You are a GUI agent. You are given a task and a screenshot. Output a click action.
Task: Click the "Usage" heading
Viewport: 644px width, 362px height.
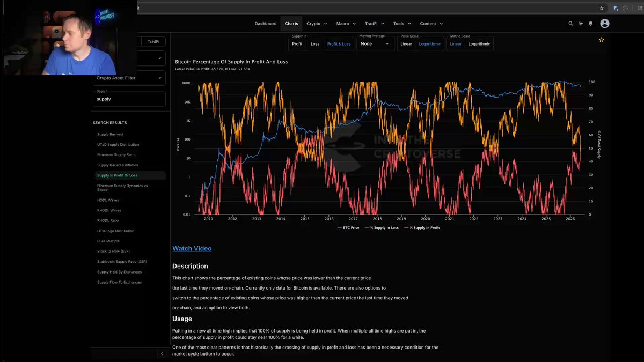tap(182, 319)
